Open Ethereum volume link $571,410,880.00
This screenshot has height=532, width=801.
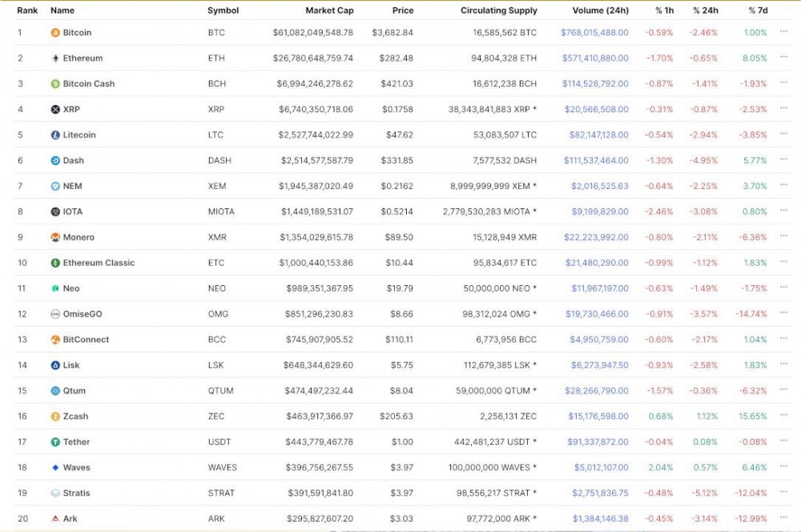(x=595, y=58)
